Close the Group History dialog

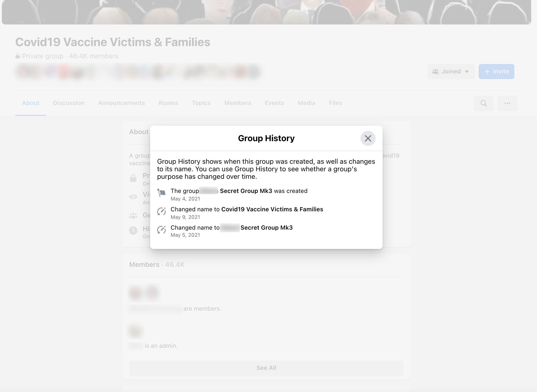point(368,138)
